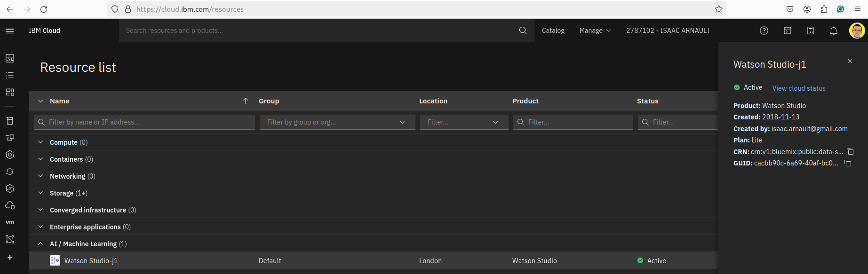Focus the Status filter field
Image resolution: width=868 pixels, height=274 pixels.
(x=678, y=122)
